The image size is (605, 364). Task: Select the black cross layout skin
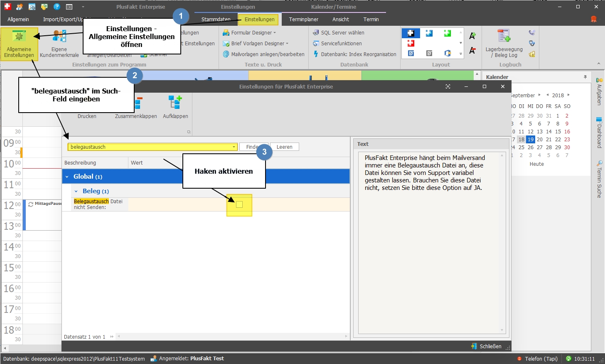click(x=411, y=33)
